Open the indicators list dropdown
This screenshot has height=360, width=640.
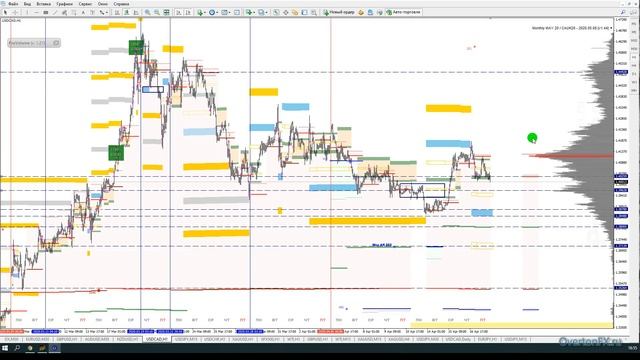[x=201, y=12]
